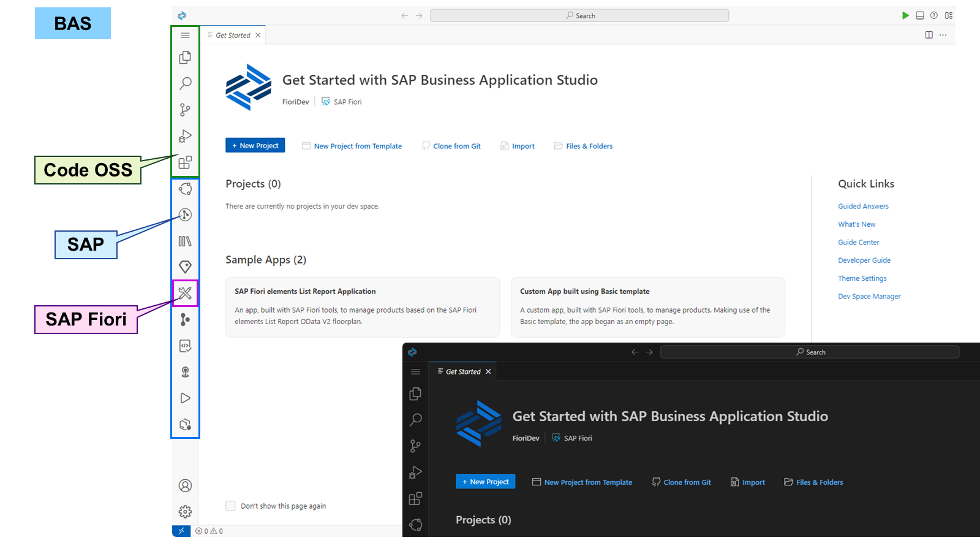
Task: Click Files & Folders in dark window
Action: [813, 482]
